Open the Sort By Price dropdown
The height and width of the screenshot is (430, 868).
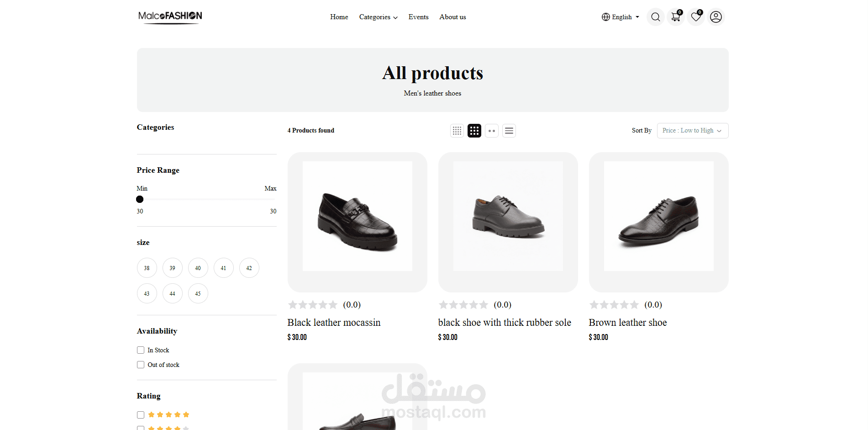click(692, 131)
